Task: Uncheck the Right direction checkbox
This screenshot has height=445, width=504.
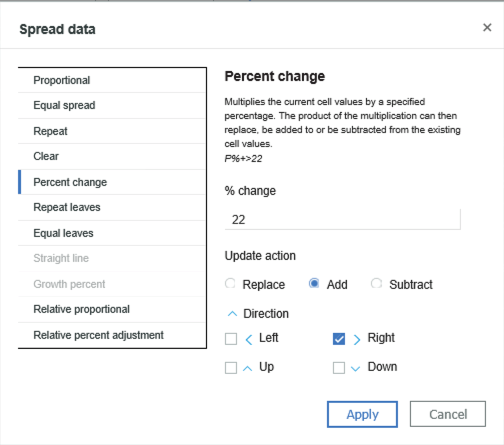Action: (339, 339)
